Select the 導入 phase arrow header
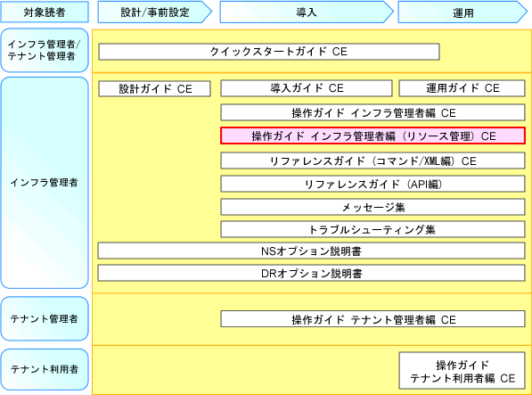Viewport: 532px width, 395px height. point(307,12)
